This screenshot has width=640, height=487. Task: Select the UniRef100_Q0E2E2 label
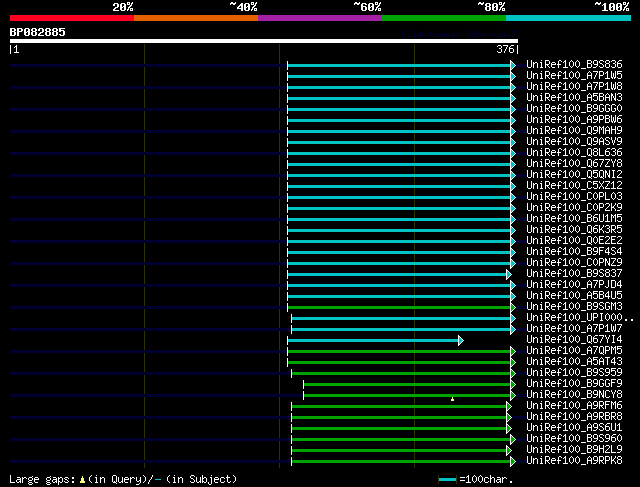pyautogui.click(x=574, y=241)
